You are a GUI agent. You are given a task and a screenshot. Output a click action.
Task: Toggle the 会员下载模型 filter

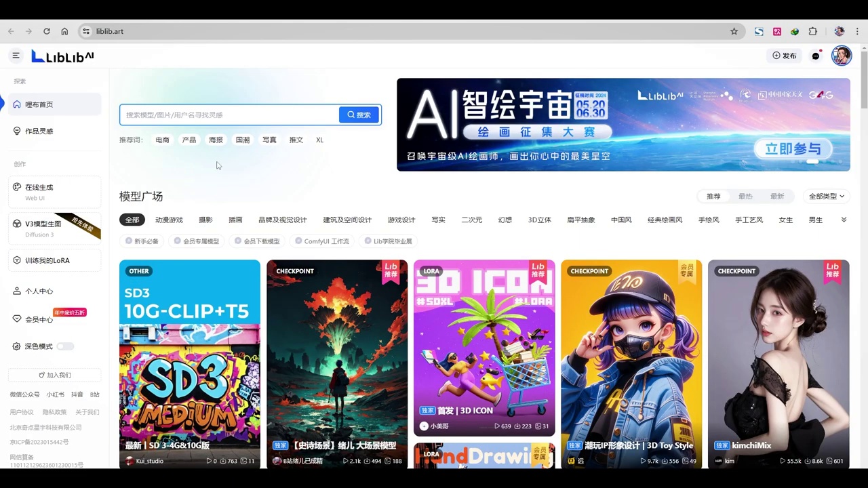[256, 241]
